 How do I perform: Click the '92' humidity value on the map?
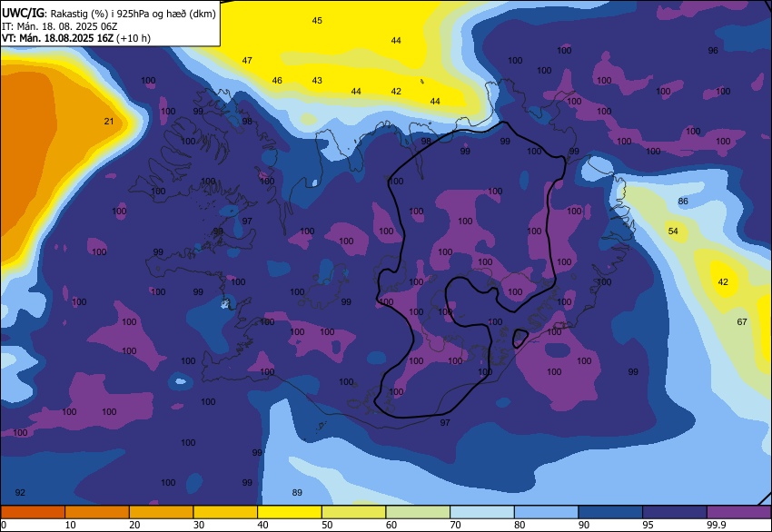[x=20, y=493]
